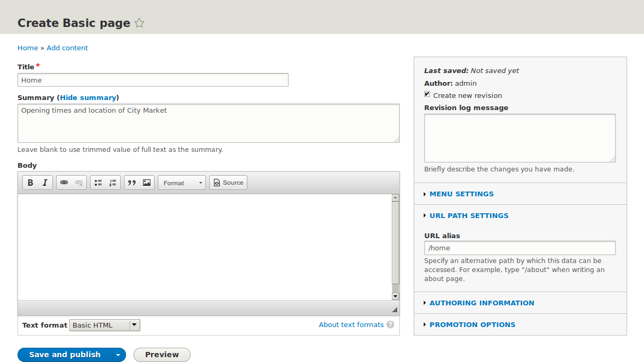Insert a bulleted list in the body
This screenshot has height=362, width=644.
pyautogui.click(x=98, y=183)
